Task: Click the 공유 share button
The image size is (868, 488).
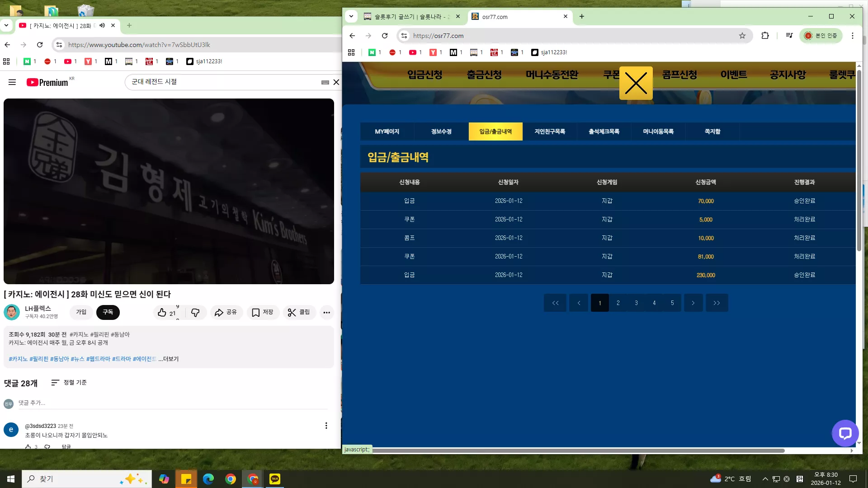Action: click(x=226, y=312)
